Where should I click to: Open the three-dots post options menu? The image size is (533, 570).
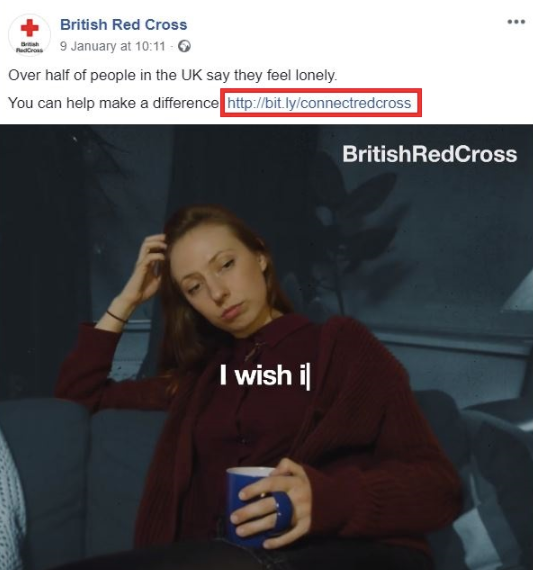point(516,22)
